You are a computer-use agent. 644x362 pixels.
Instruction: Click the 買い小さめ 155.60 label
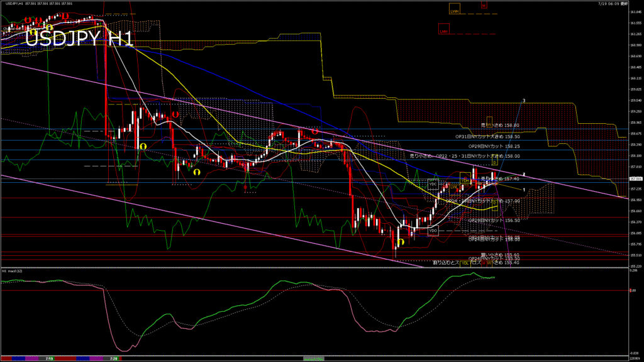pos(500,255)
